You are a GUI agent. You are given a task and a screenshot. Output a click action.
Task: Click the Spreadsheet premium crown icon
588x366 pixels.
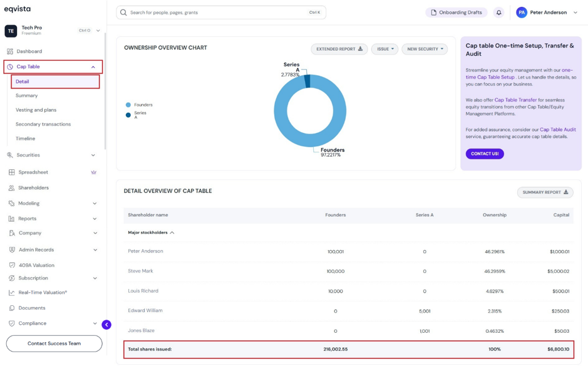coord(94,172)
